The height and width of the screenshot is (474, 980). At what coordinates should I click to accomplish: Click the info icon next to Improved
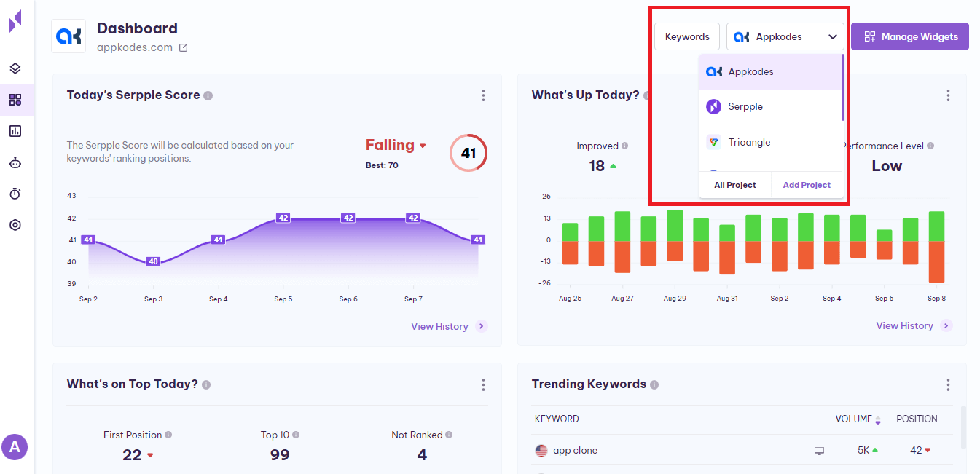click(x=625, y=146)
